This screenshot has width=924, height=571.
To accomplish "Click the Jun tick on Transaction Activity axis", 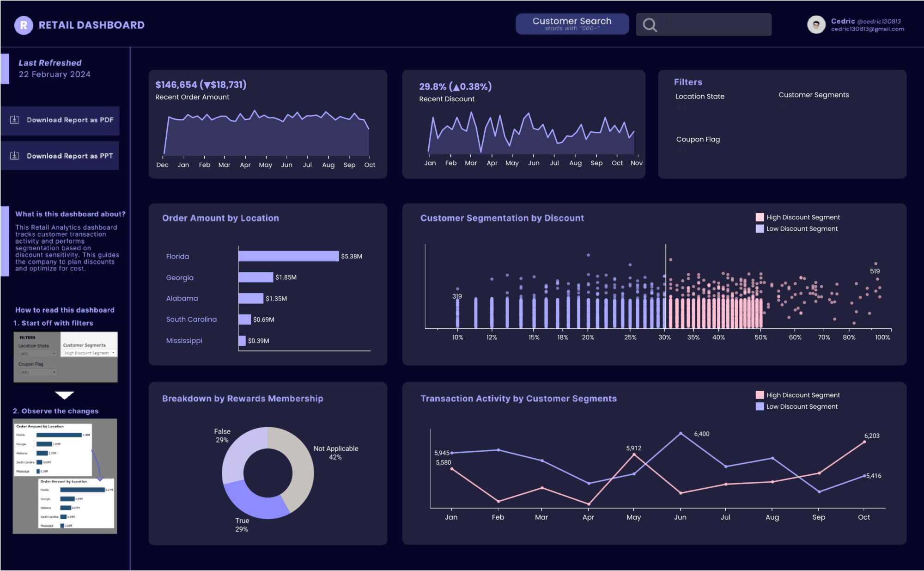I will [680, 517].
